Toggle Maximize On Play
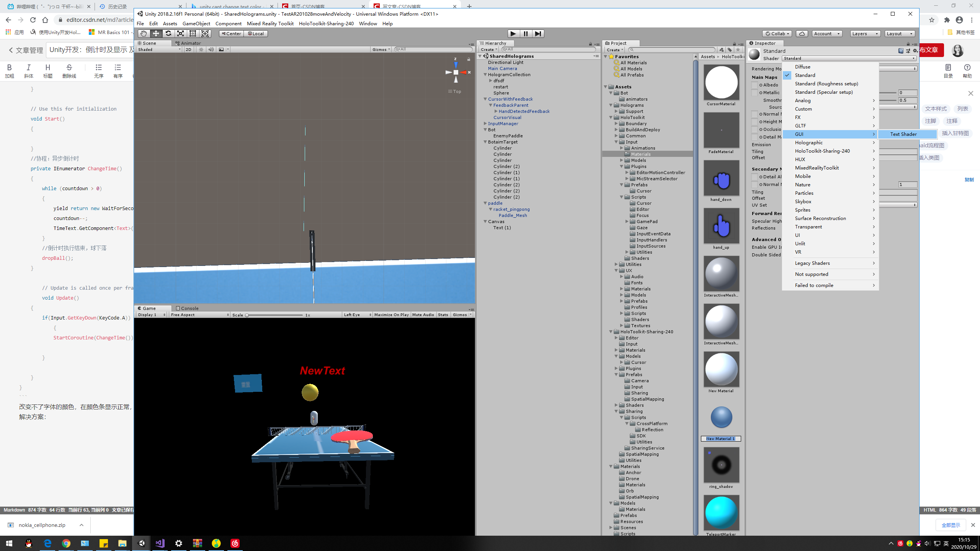980x551 pixels. coord(391,315)
